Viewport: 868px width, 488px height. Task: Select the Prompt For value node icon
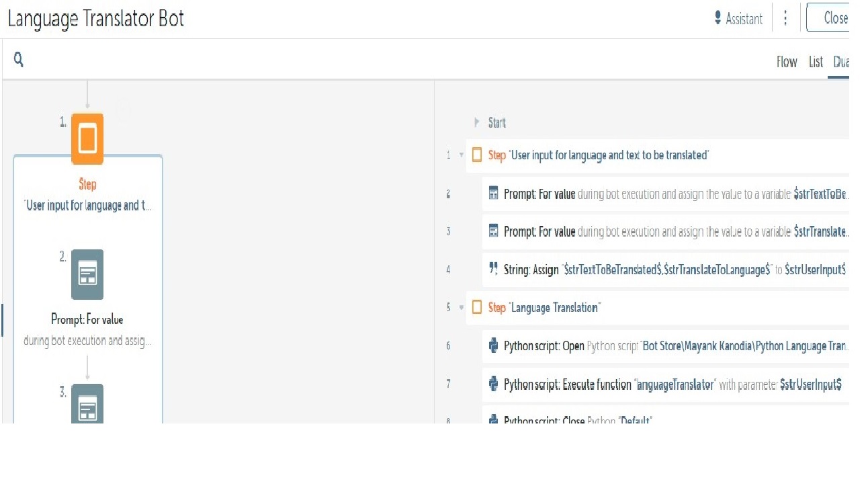pos(87,274)
